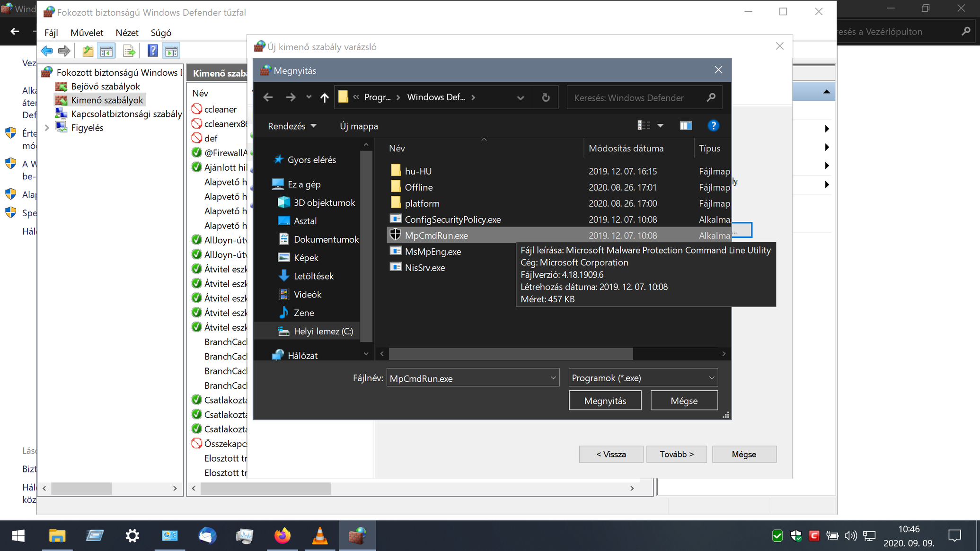Viewport: 980px width, 551px height.
Task: Open File Explorer from the taskbar
Action: pyautogui.click(x=57, y=536)
